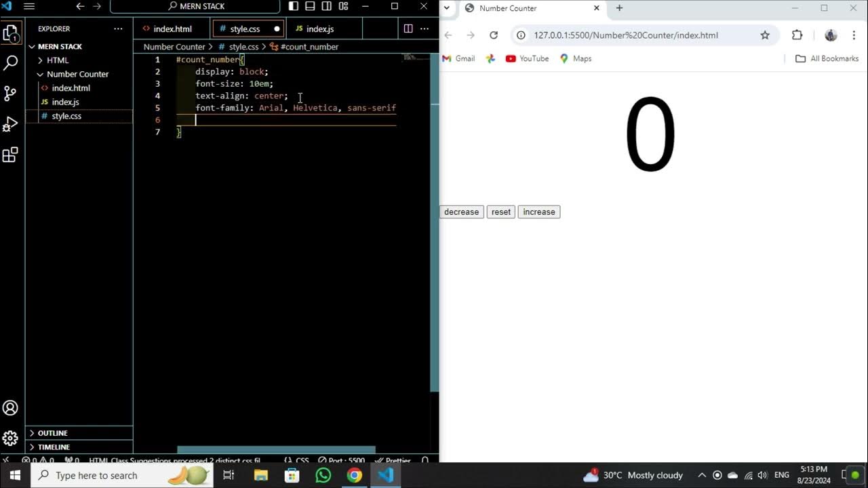Open the Google Photos bookmark icon

click(x=490, y=59)
